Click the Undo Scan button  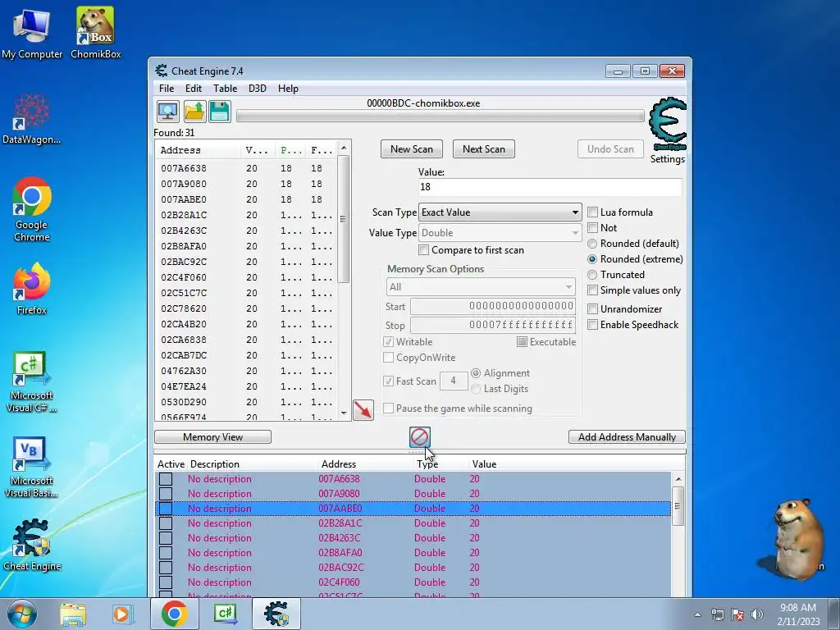610,149
